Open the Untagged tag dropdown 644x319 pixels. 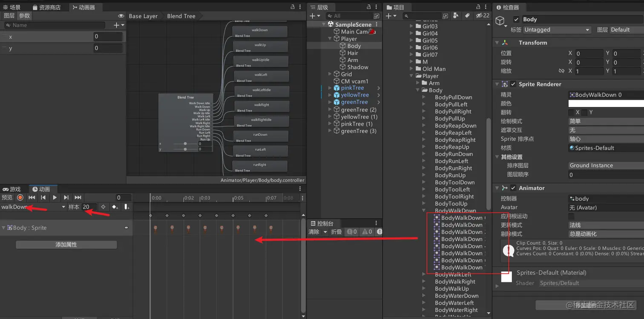pos(557,30)
